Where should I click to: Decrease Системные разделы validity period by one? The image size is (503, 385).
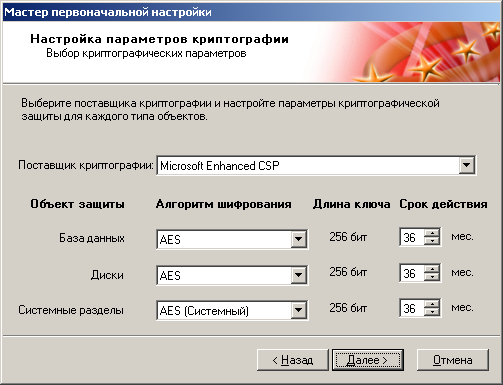click(432, 312)
